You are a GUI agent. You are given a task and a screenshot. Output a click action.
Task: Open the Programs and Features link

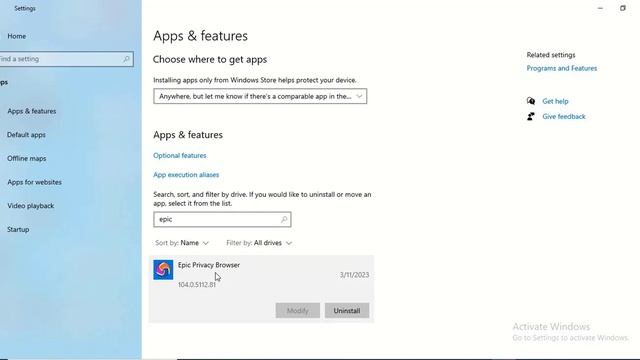562,68
